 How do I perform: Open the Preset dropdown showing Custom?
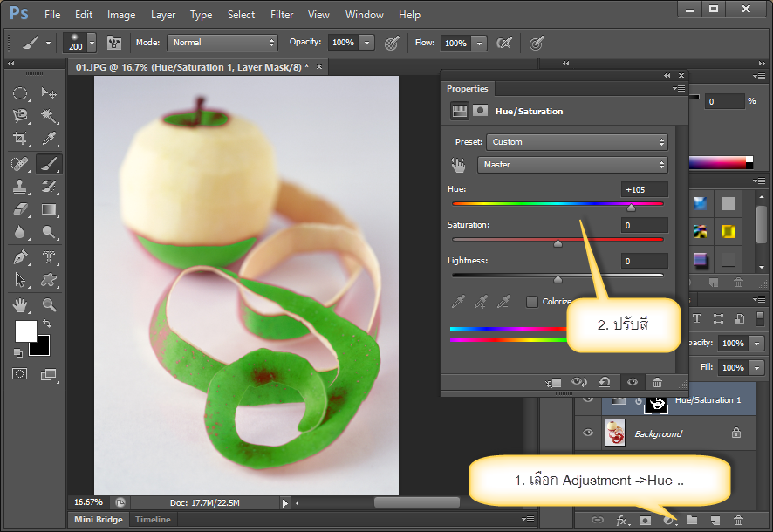pos(576,141)
